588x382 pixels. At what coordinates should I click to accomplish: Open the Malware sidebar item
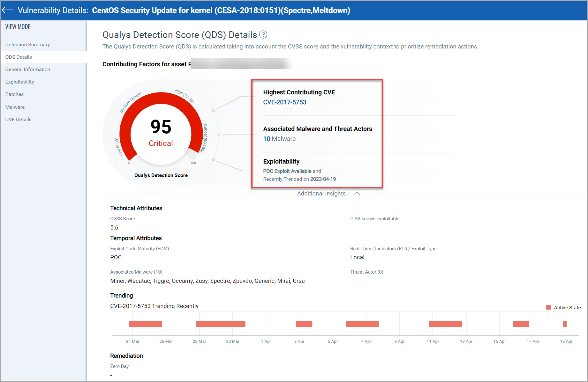point(15,107)
